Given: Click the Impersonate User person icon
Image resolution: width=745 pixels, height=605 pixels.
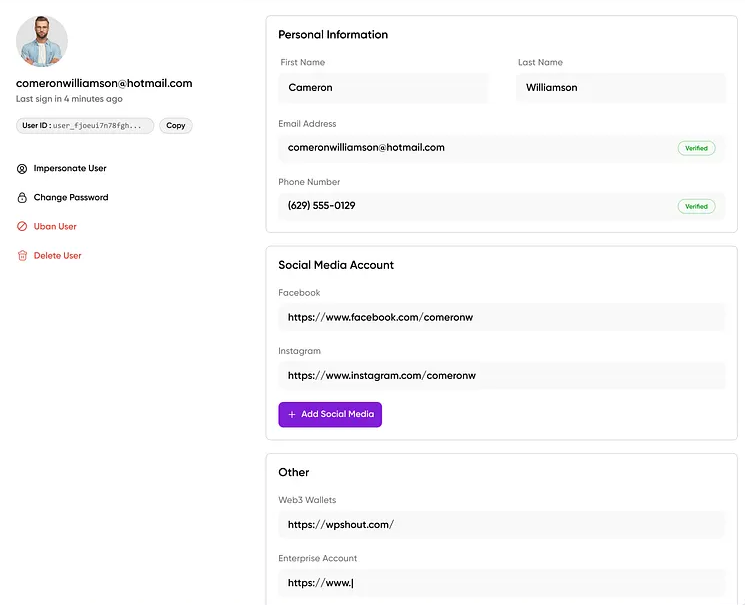Looking at the screenshot, I should click(22, 169).
